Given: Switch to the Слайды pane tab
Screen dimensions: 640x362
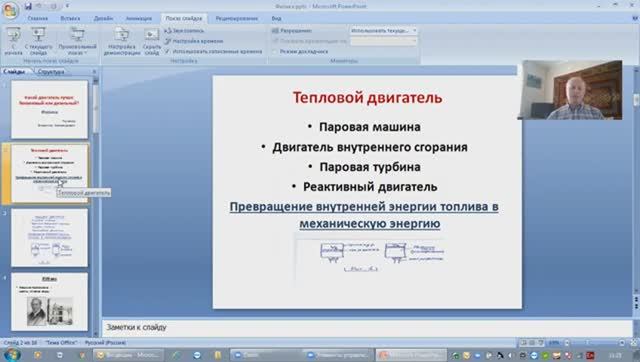Looking at the screenshot, I should click(15, 72).
